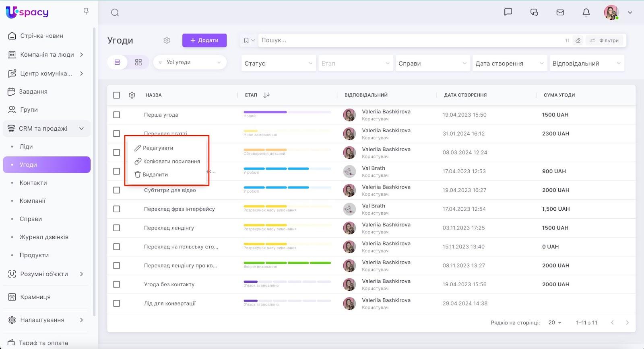This screenshot has width=644, height=349.
Task: Select checkbox for Лід для конвертації
Action: point(117,304)
